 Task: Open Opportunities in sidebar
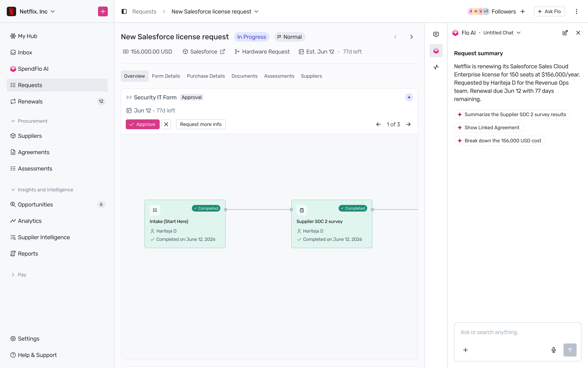click(x=57, y=204)
